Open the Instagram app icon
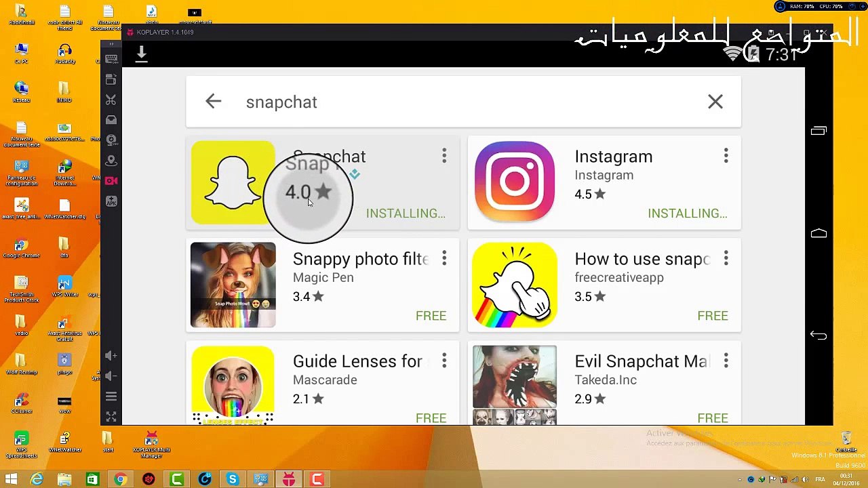Image resolution: width=868 pixels, height=488 pixels. 515,182
